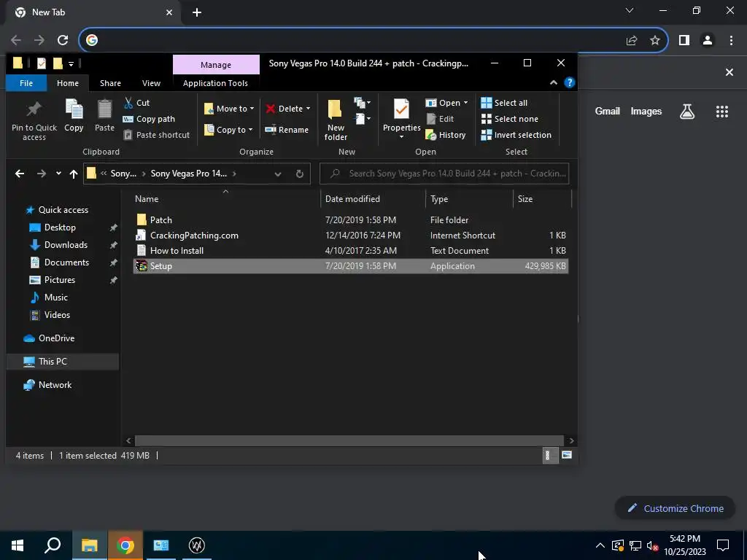747x560 pixels.
Task: Open the File menu
Action: (26, 83)
